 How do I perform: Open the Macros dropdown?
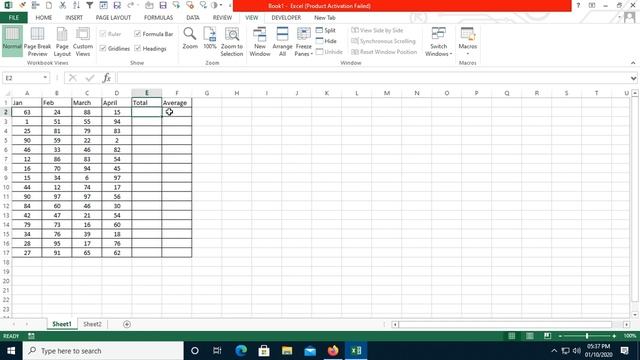pyautogui.click(x=467, y=42)
